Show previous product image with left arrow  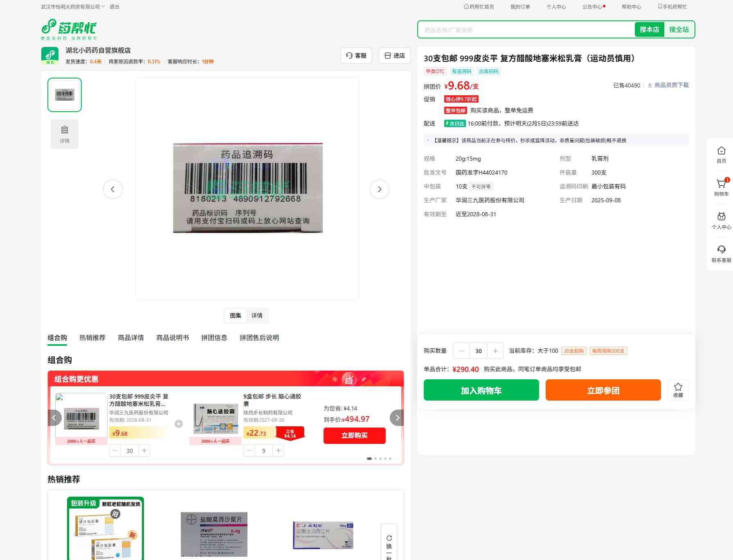point(113,189)
